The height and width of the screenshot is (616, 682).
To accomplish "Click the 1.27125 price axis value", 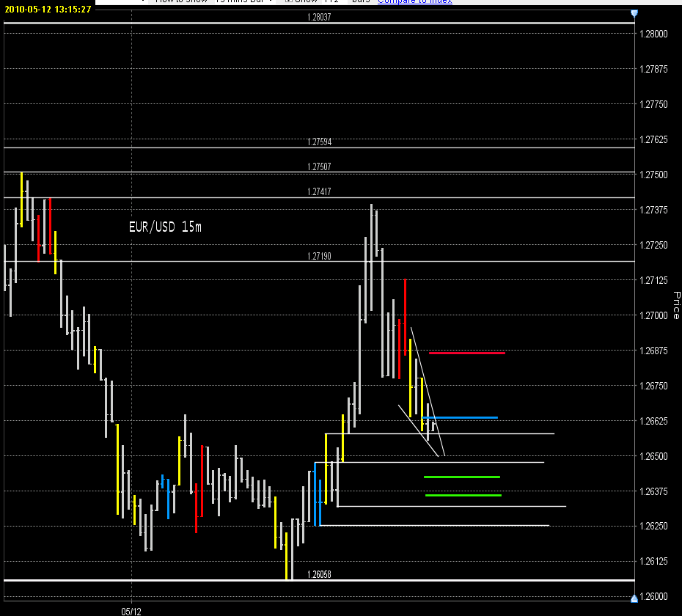I will (653, 280).
